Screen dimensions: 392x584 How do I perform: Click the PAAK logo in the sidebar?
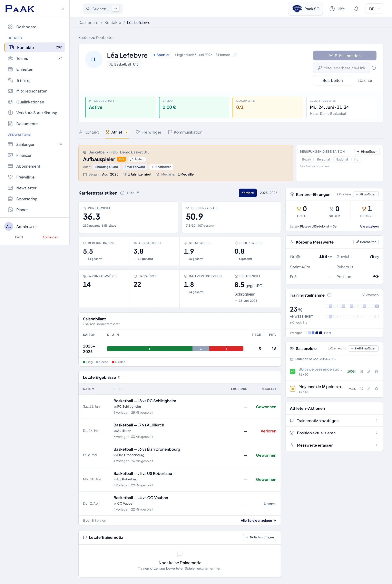tap(20, 9)
